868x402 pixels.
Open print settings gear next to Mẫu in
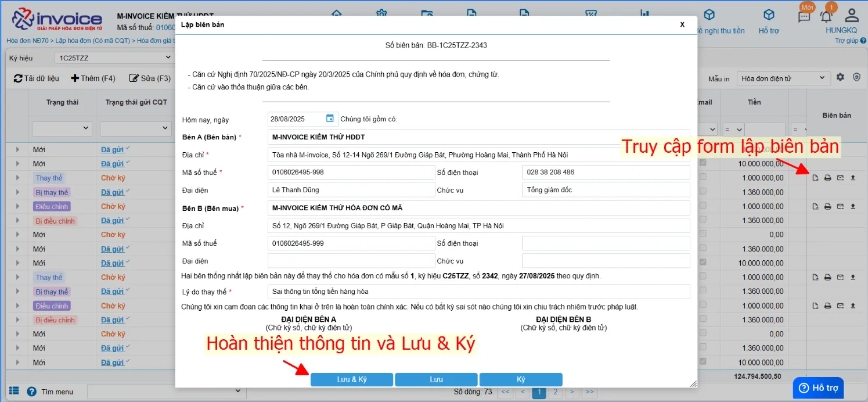(x=840, y=77)
